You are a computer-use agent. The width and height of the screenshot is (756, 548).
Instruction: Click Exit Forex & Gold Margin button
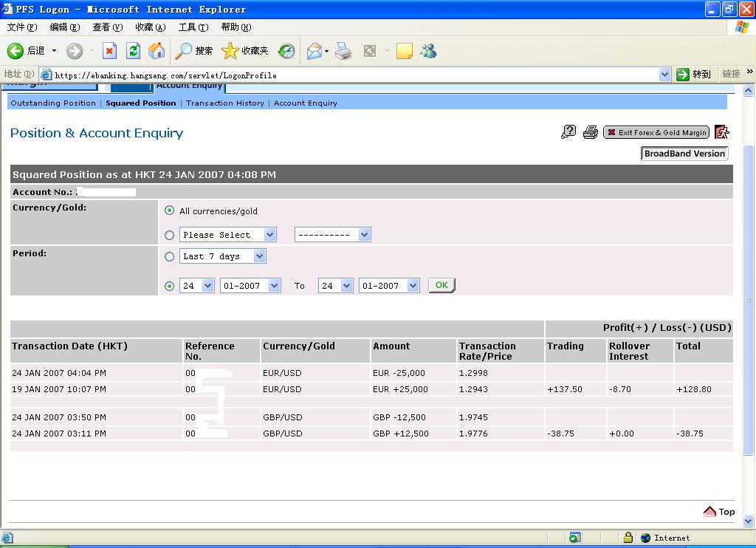click(x=656, y=132)
